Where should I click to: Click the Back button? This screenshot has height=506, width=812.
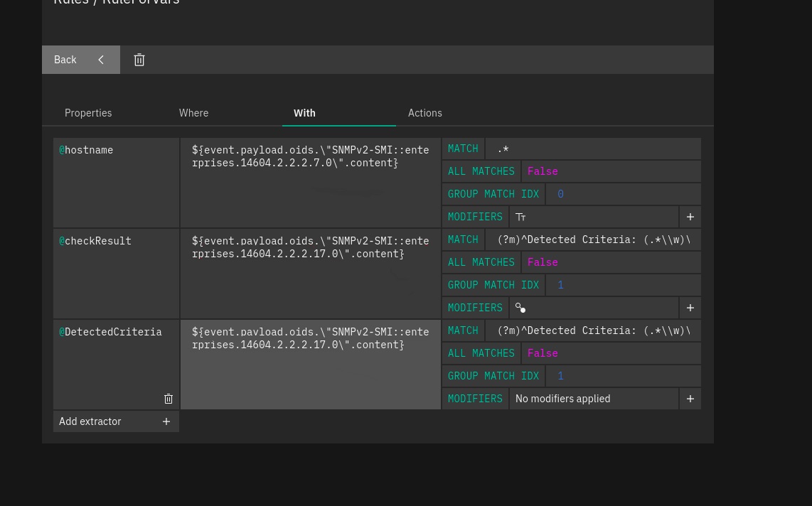tap(80, 60)
